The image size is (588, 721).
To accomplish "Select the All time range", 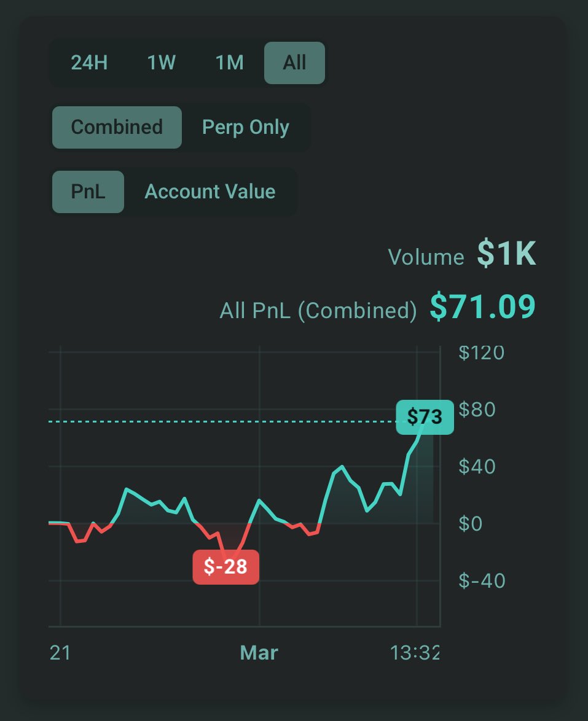I will 294,63.
